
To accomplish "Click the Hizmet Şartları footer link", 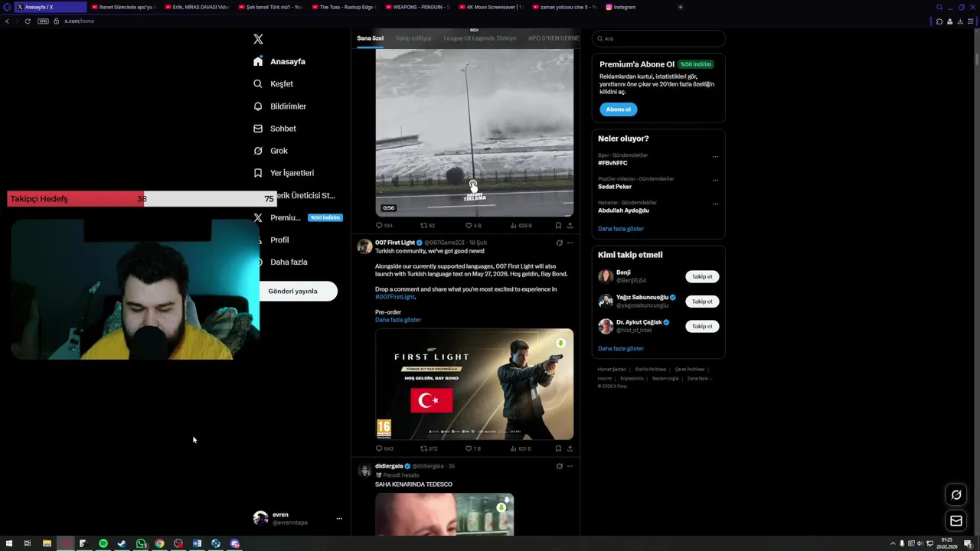I will [x=612, y=369].
